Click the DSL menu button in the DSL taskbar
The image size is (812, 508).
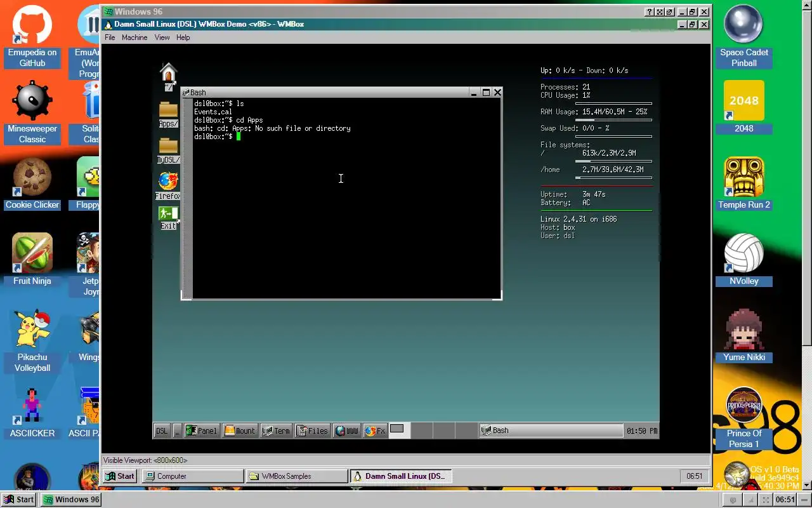coord(162,431)
